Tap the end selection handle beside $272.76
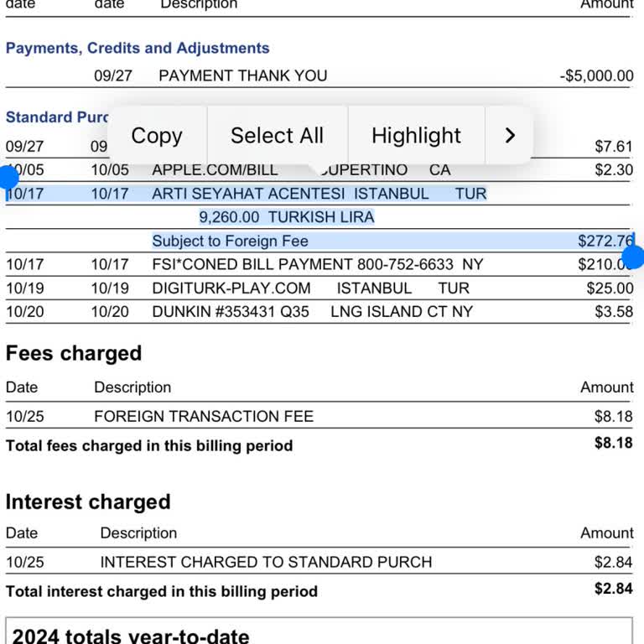This screenshot has width=644, height=644. pos(634,257)
